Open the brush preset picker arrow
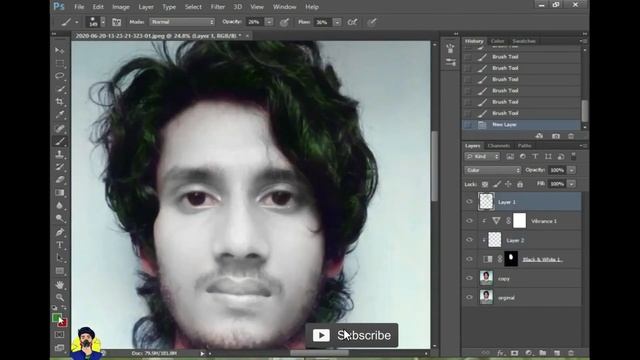 pyautogui.click(x=103, y=22)
